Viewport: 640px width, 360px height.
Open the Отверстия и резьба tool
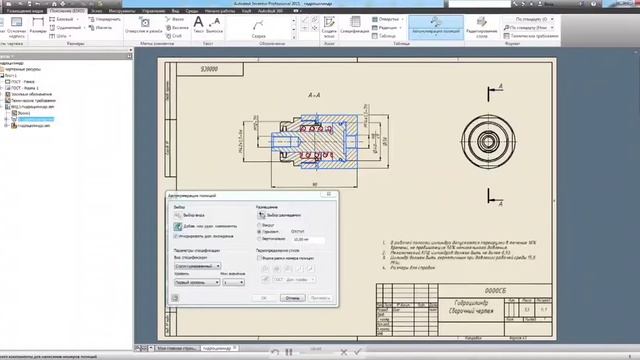[144, 25]
